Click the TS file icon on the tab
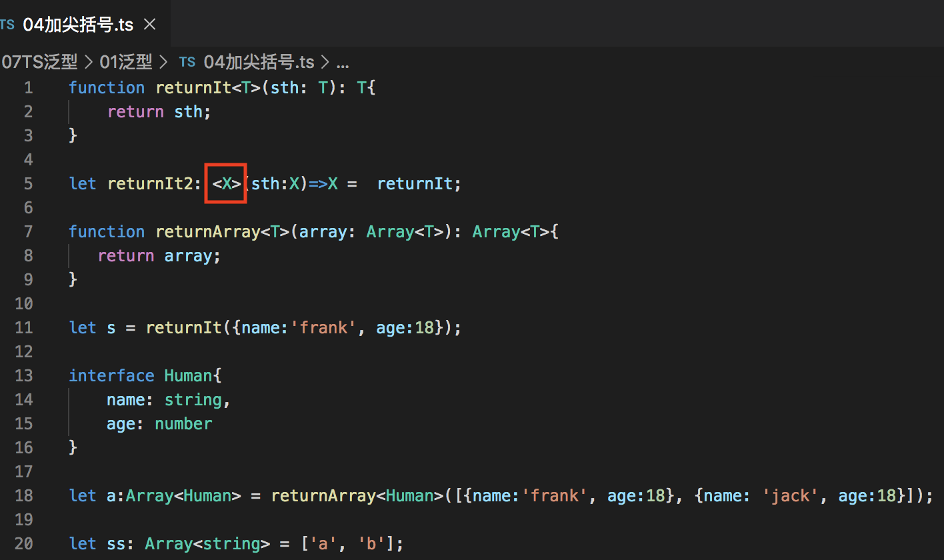 [x=7, y=25]
